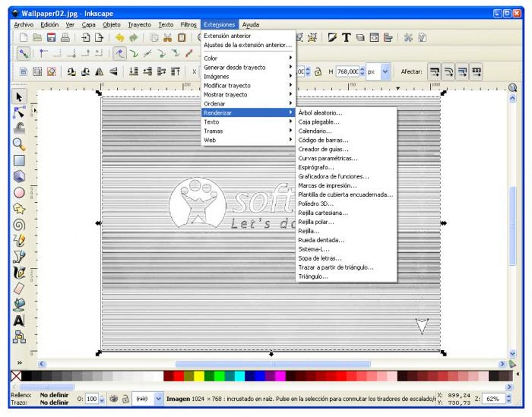The image size is (532, 417).
Task: Select the arrow Selector tool
Action: click(19, 97)
